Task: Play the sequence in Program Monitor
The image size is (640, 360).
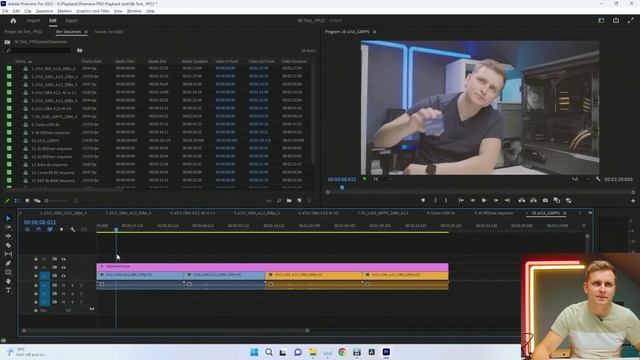Action: point(484,200)
